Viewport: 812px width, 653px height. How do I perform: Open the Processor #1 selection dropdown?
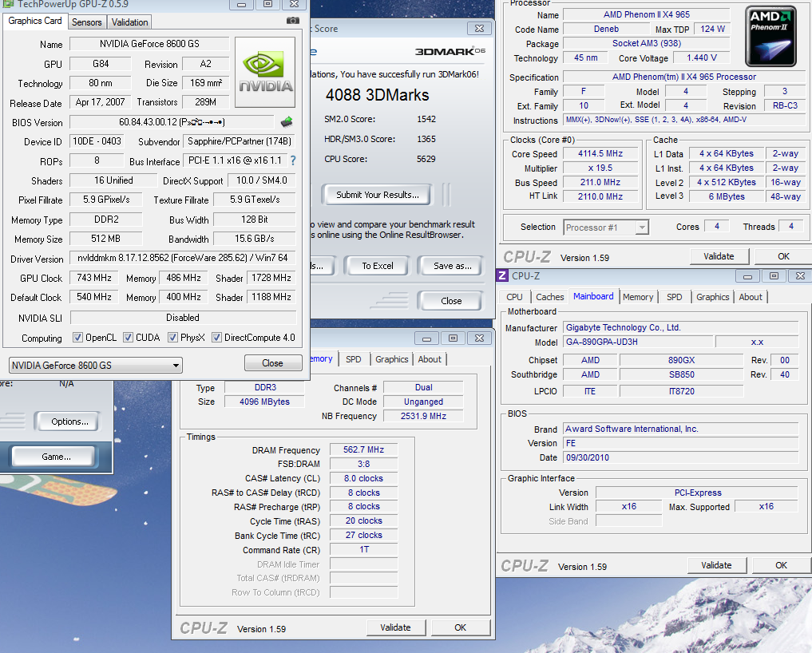[606, 228]
